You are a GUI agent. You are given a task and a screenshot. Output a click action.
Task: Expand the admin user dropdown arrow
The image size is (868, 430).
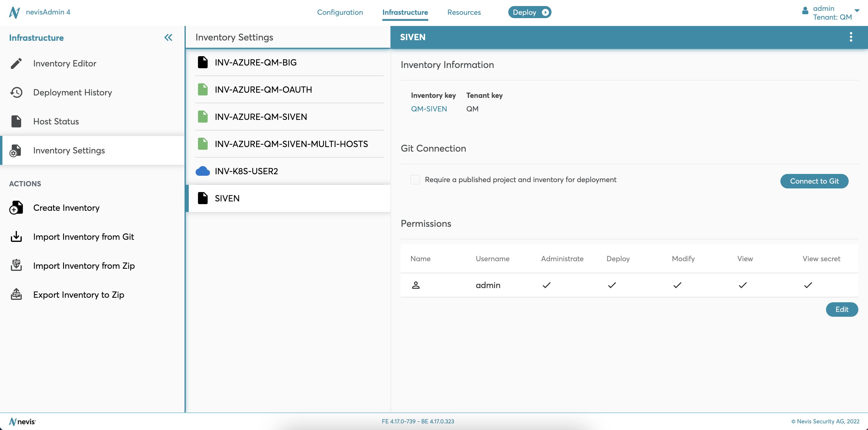click(x=857, y=11)
